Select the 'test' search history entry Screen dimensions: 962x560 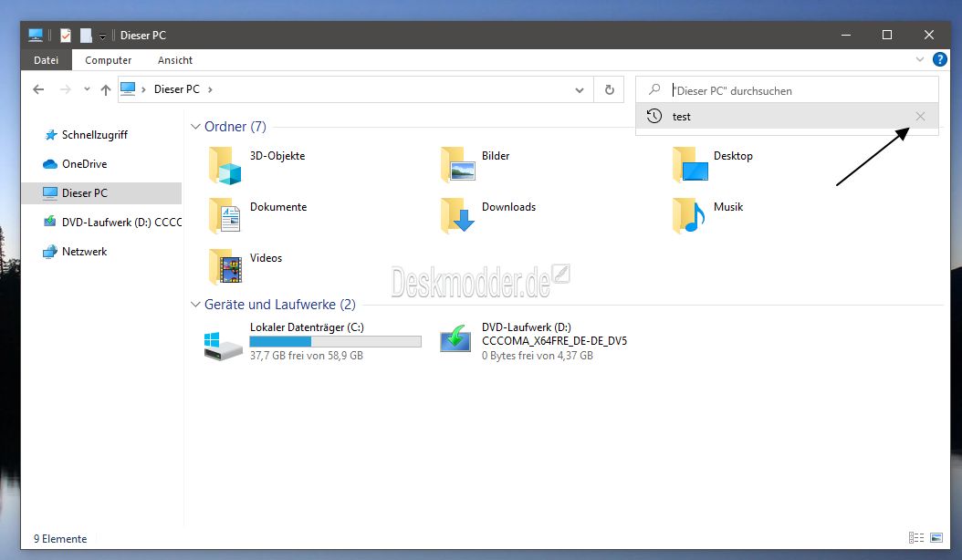(x=787, y=116)
